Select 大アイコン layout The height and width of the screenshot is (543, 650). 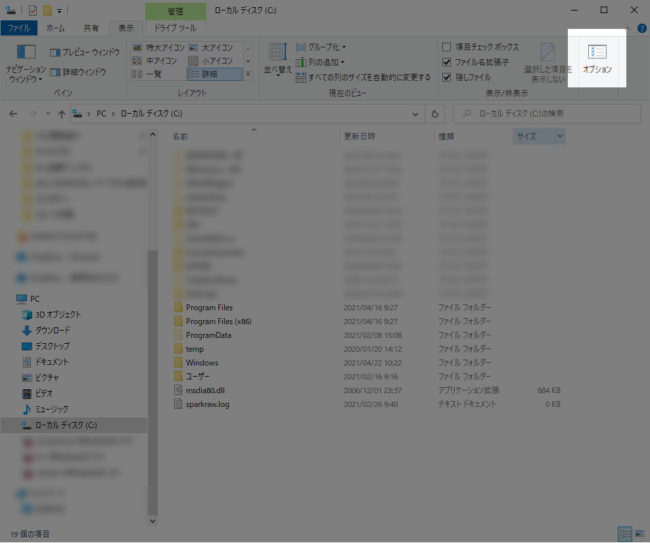211,48
